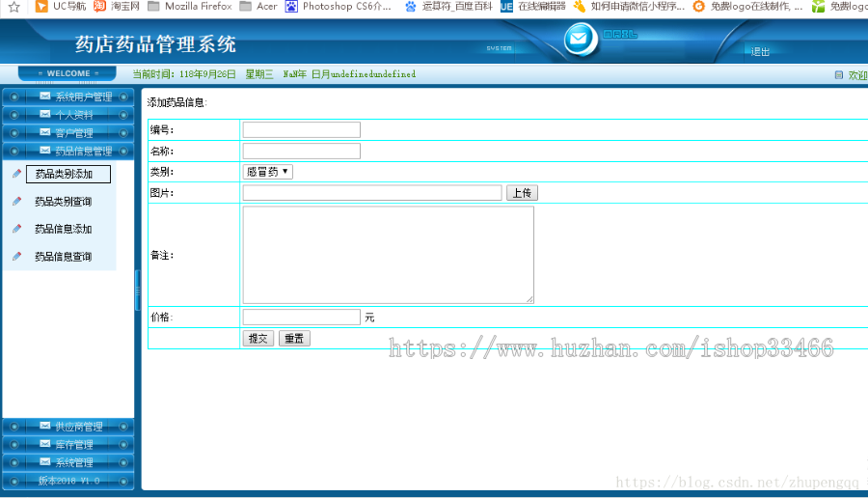This screenshot has width=868, height=498.
Task: Focus the 图片 path input field
Action: coord(372,193)
